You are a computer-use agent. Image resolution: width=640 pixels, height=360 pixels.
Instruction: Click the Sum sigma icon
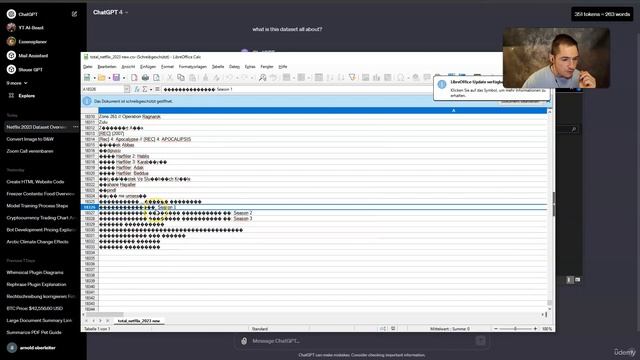click(x=144, y=89)
